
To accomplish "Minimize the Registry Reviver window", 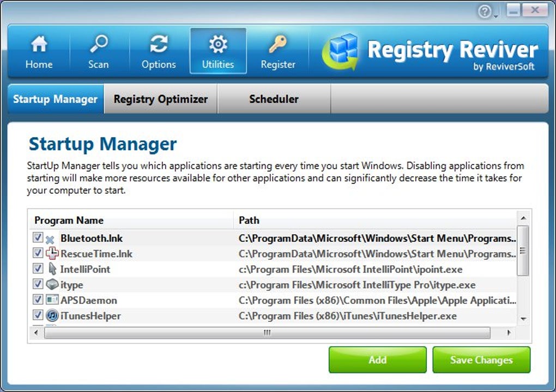I will pos(513,10).
